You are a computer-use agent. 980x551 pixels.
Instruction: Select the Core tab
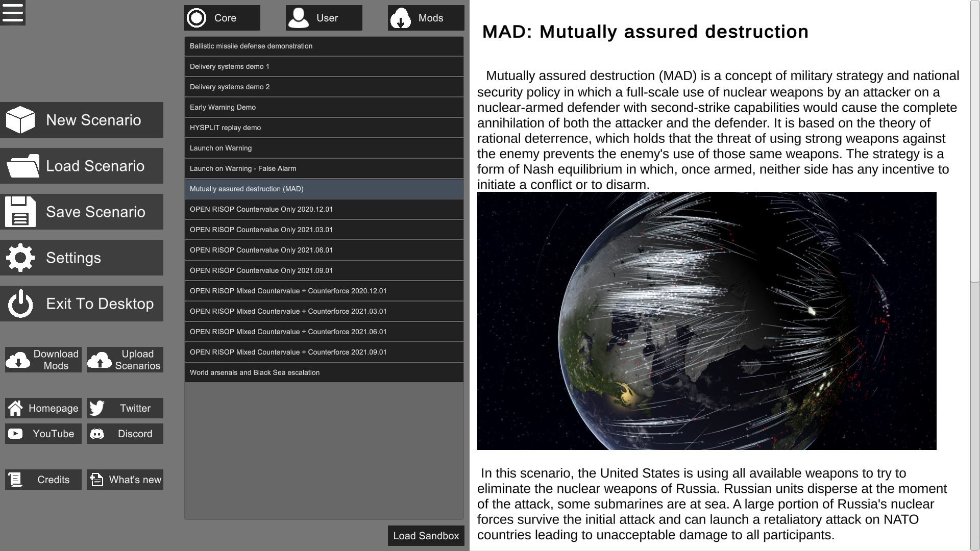[x=222, y=18]
